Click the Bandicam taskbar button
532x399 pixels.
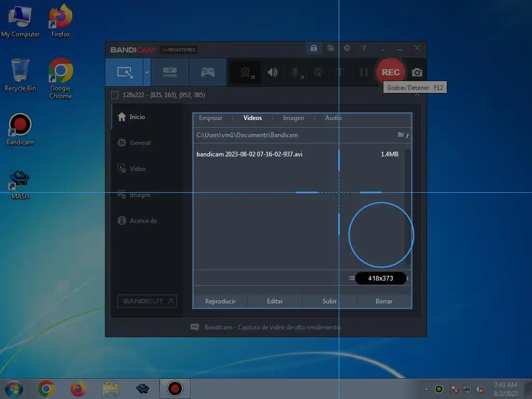[x=175, y=389]
